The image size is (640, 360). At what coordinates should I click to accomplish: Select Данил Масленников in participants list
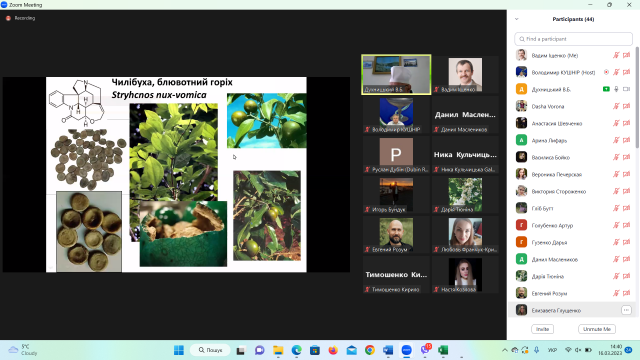pyautogui.click(x=573, y=259)
